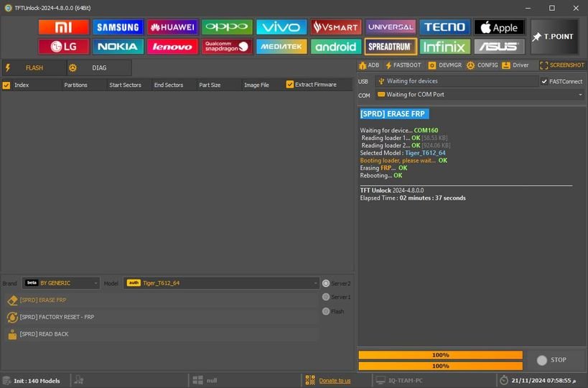The image size is (588, 388).
Task: Click the Tiger_T612_64 model text in log
Action: 425,153
